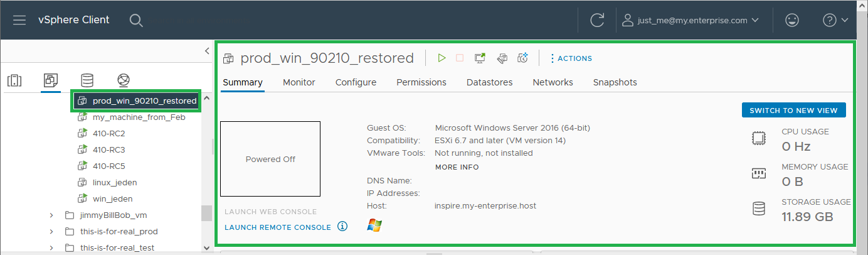The height and width of the screenshot is (255, 868).
Task: Switch to the Networking inventory view icon
Action: [x=124, y=80]
